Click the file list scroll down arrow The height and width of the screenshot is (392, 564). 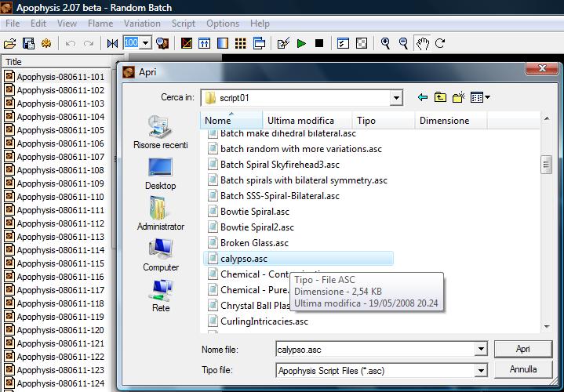[x=547, y=327]
